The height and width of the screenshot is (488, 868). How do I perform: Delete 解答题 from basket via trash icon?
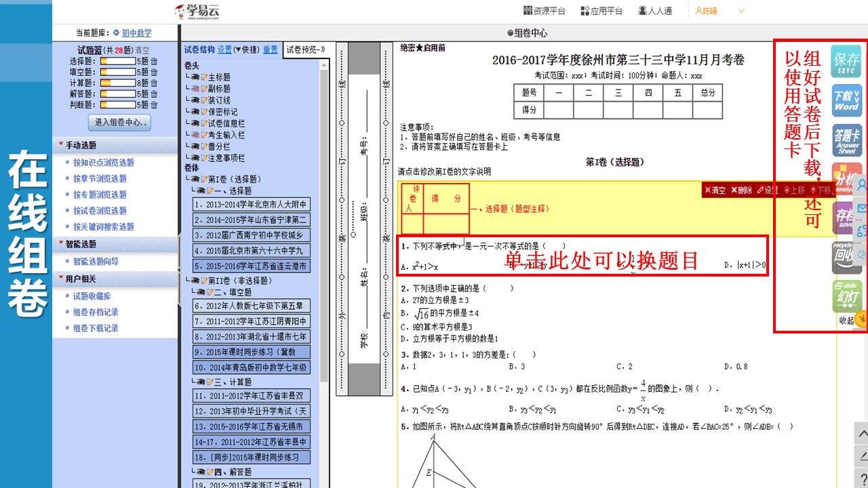click(x=154, y=94)
